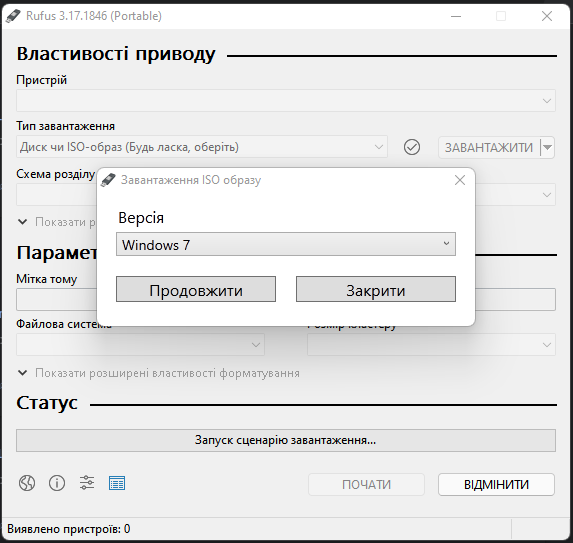Open the language globe icon
Viewport: 573px width, 543px height.
(x=27, y=483)
